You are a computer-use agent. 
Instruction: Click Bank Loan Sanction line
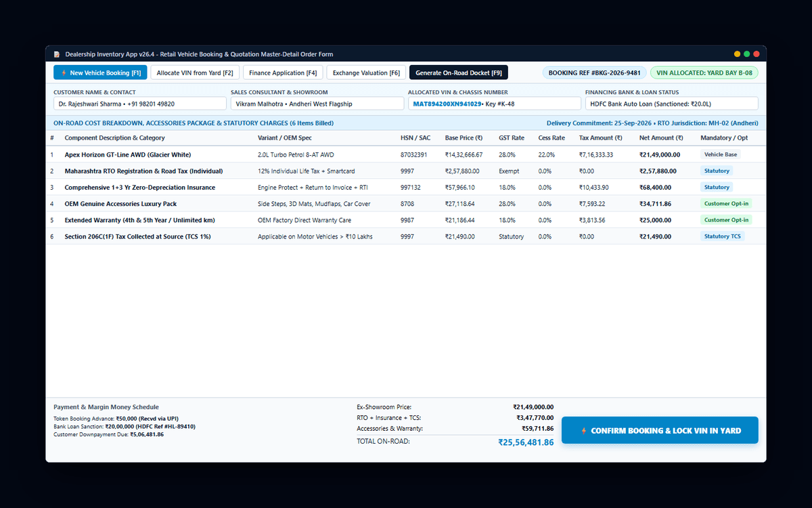[x=125, y=427]
